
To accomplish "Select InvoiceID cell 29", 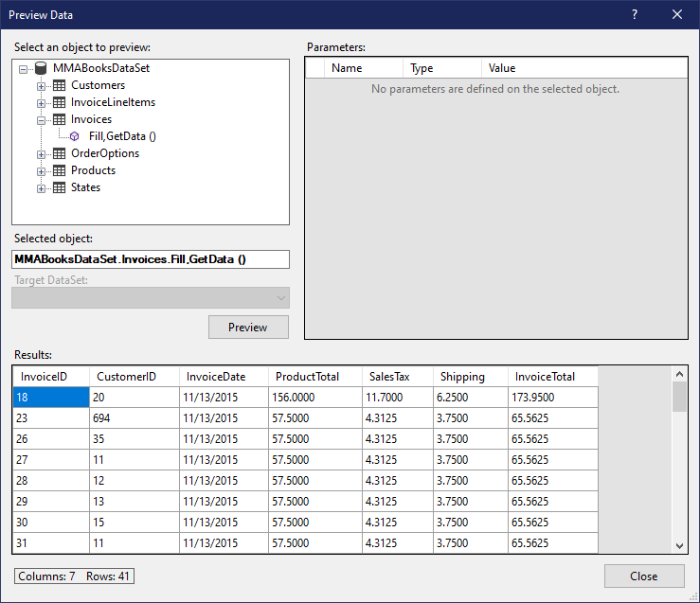I will [51, 502].
